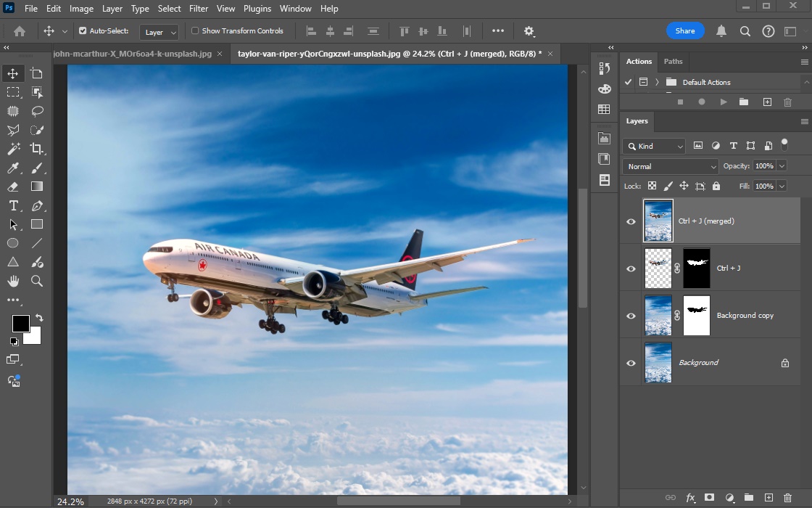Toggle lock transparent pixels
812x508 pixels.
tap(652, 186)
